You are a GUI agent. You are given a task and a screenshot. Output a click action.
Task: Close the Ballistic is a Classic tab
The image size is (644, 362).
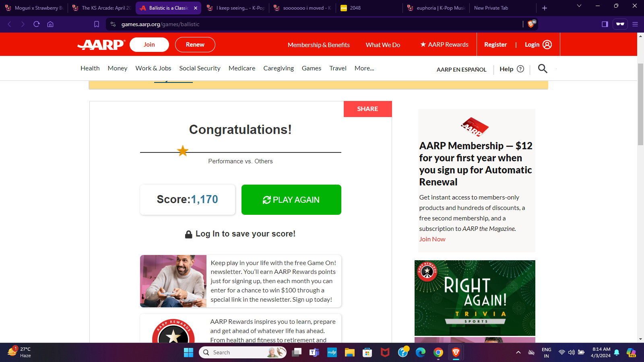(x=196, y=8)
